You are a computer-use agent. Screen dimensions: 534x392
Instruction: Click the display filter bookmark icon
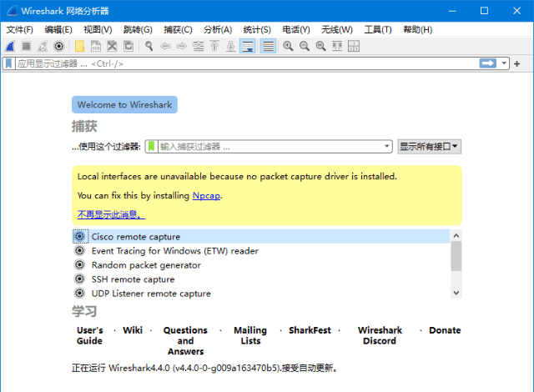[x=9, y=63]
